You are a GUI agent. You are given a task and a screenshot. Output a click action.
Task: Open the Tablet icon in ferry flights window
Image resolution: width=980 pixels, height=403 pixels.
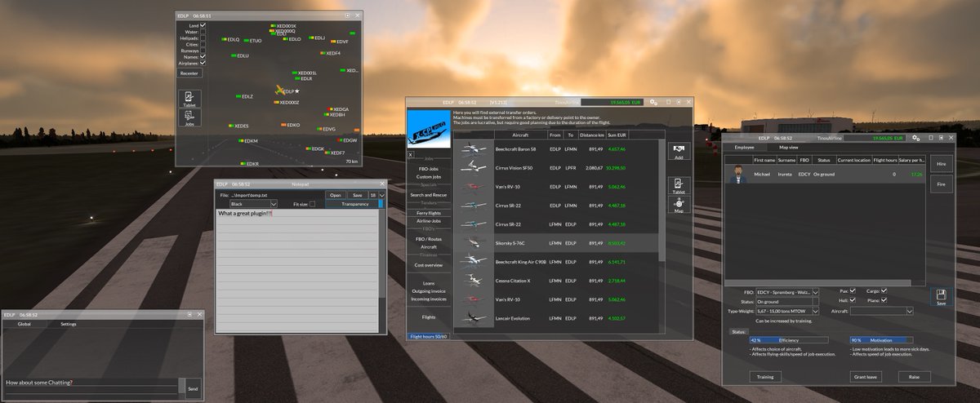(678, 184)
